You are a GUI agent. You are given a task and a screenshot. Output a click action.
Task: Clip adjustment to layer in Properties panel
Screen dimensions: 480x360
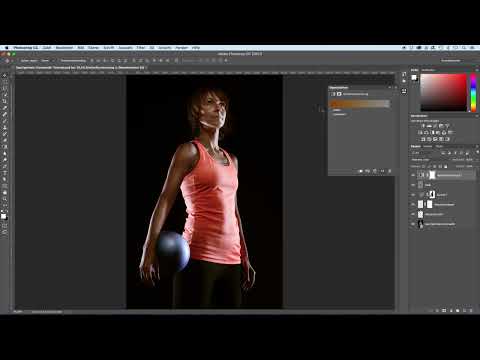360,171
